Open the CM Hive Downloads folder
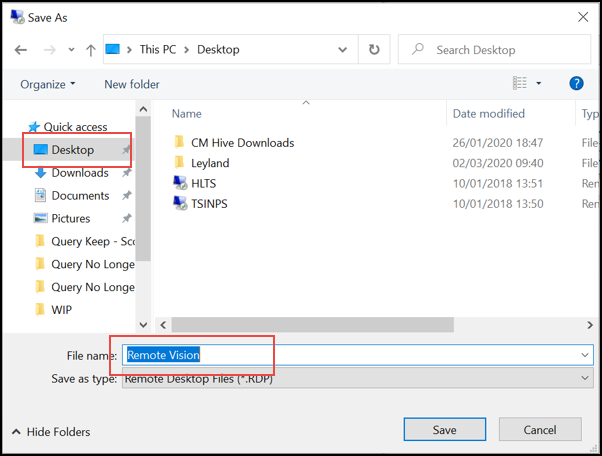602x456 pixels. click(242, 143)
